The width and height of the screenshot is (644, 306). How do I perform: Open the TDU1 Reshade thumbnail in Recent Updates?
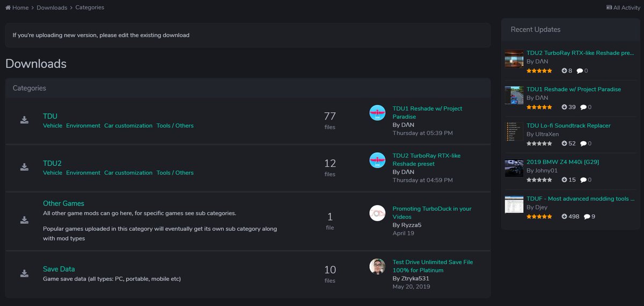pyautogui.click(x=514, y=95)
